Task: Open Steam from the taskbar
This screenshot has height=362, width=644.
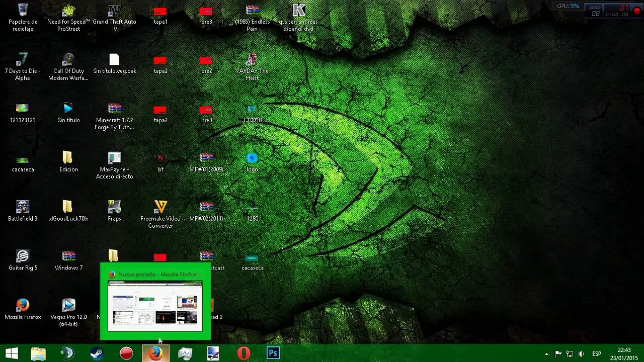Action: [x=97, y=353]
